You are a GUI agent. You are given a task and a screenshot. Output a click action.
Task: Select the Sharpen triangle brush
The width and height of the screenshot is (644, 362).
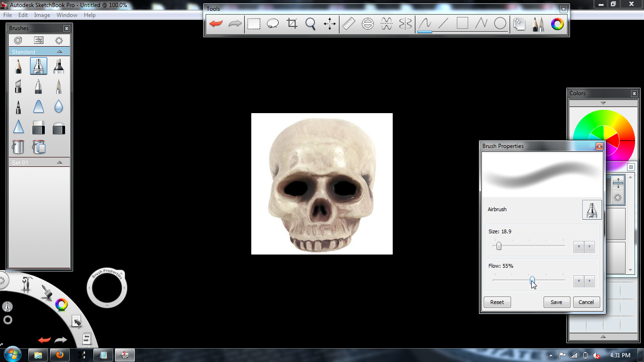(18, 127)
